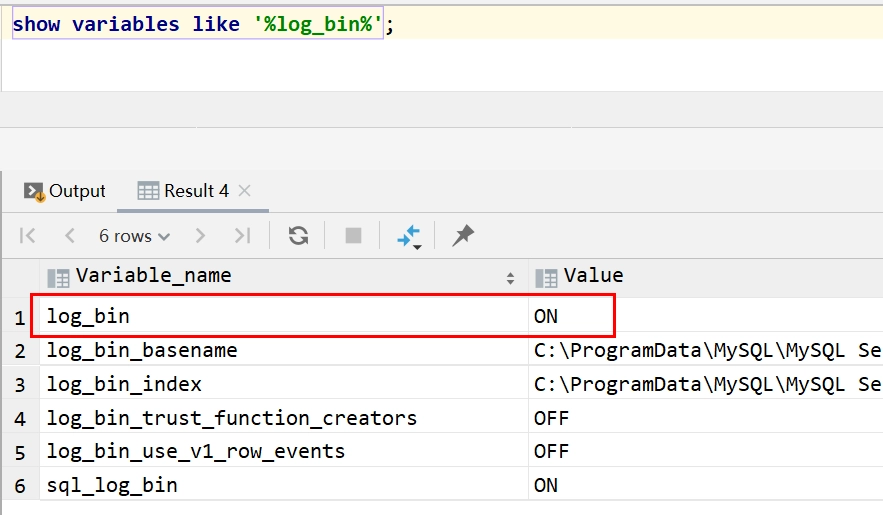Select row number 4 header
The width and height of the screenshot is (883, 515).
pos(20,419)
